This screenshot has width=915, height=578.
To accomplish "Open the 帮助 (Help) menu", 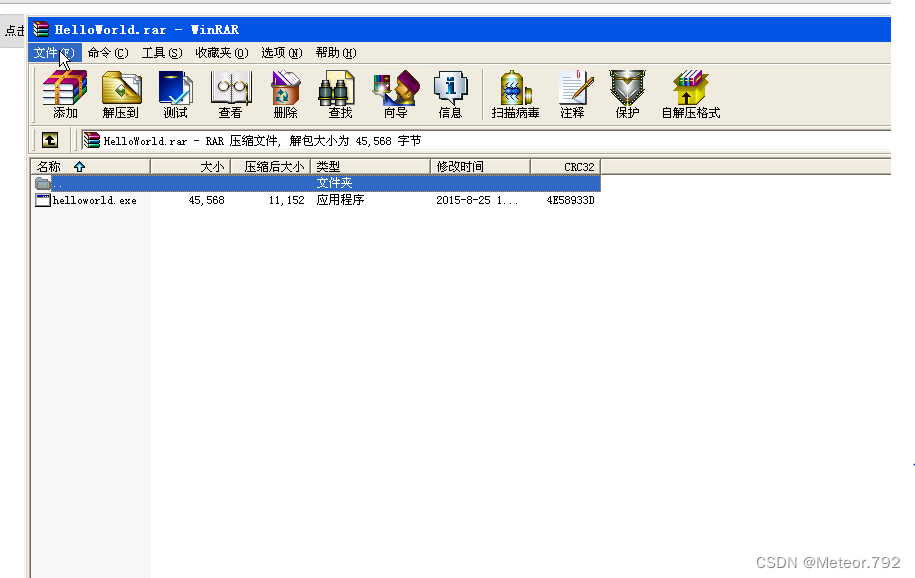I will pos(336,53).
